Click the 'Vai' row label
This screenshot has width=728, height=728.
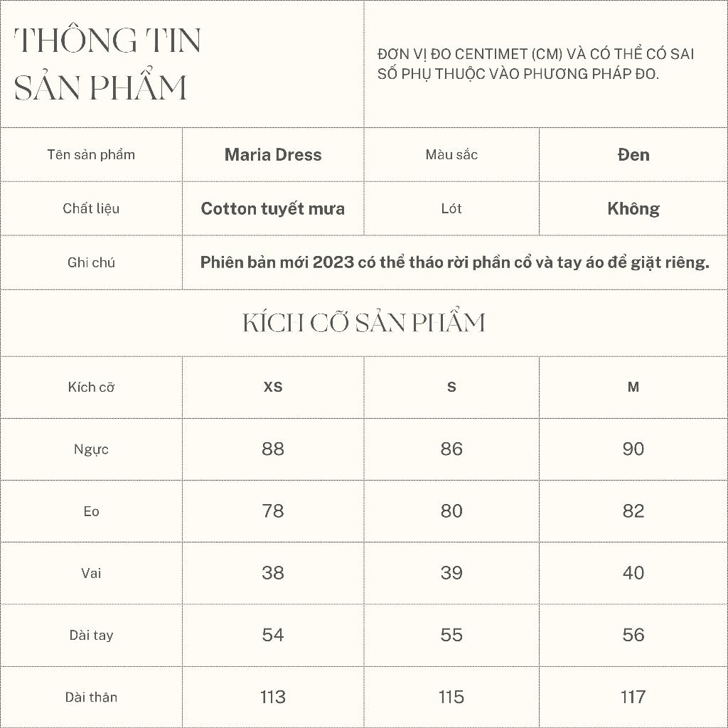coord(91,573)
